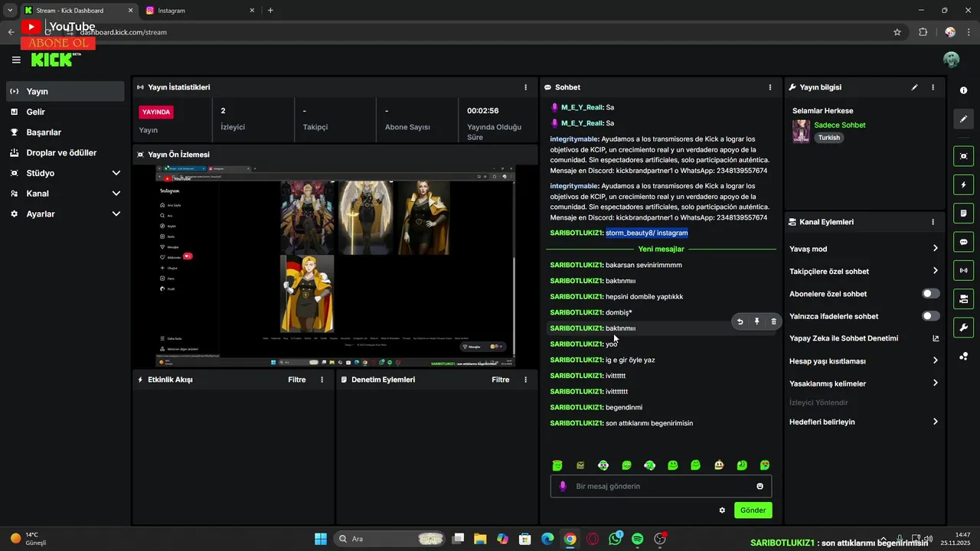This screenshot has height=551, width=980.
Task: Open the Etkinlik Akışı Filtre
Action: pyautogui.click(x=296, y=380)
